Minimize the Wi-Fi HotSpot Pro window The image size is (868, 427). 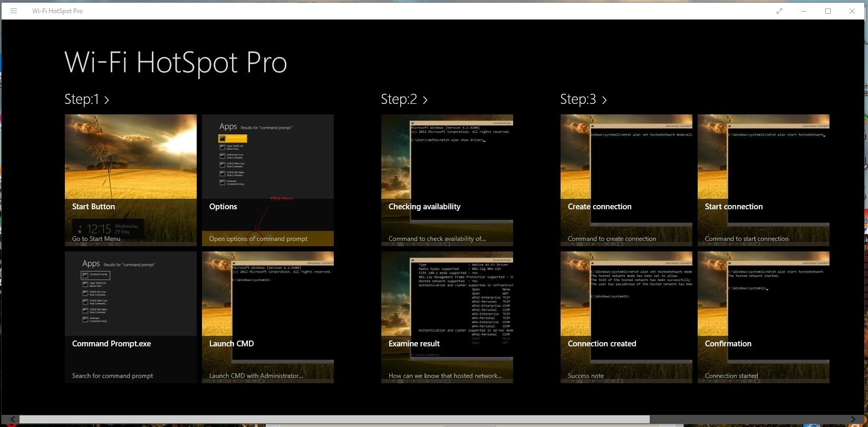pyautogui.click(x=804, y=11)
